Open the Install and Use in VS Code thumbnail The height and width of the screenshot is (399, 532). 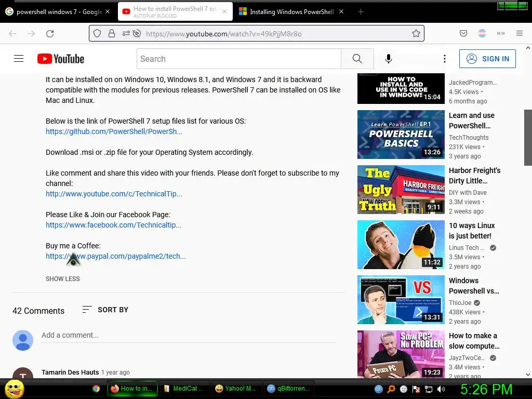(401, 88)
